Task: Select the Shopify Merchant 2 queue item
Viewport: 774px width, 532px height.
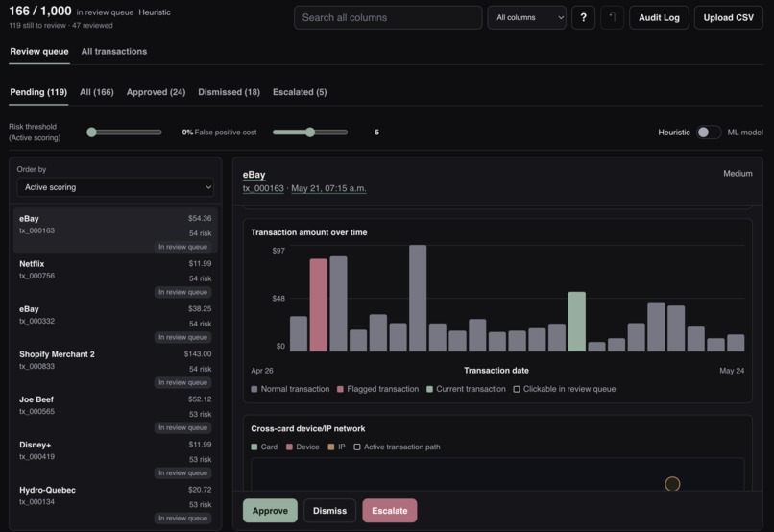Action: pos(115,367)
